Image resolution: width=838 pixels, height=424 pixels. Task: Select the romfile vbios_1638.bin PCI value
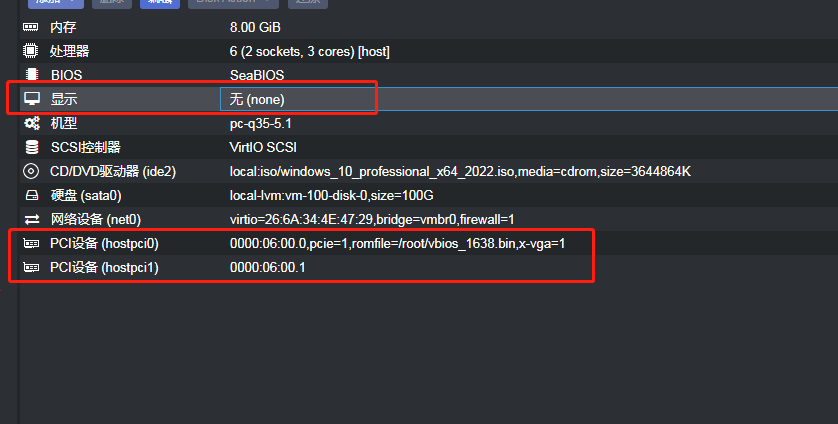398,244
